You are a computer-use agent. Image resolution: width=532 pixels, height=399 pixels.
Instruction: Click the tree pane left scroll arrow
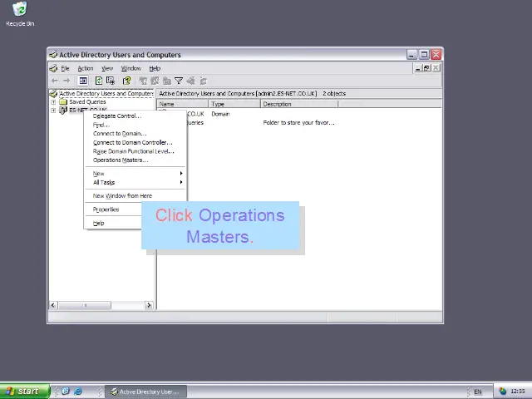(53, 305)
